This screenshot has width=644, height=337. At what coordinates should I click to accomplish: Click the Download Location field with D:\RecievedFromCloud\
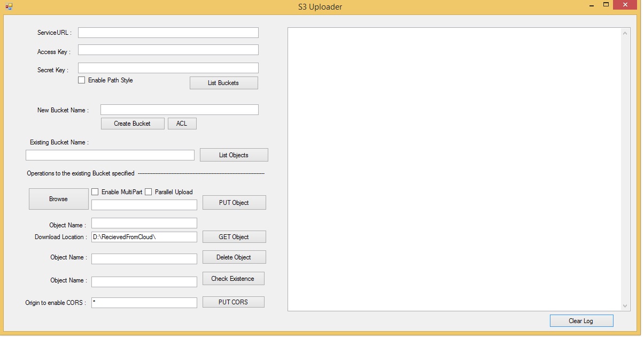(x=144, y=237)
